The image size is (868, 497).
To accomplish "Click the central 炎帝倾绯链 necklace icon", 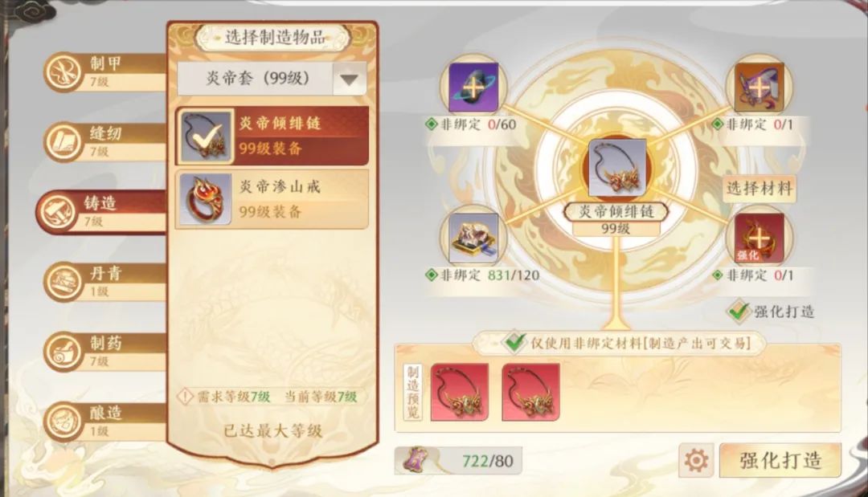I will (x=616, y=168).
